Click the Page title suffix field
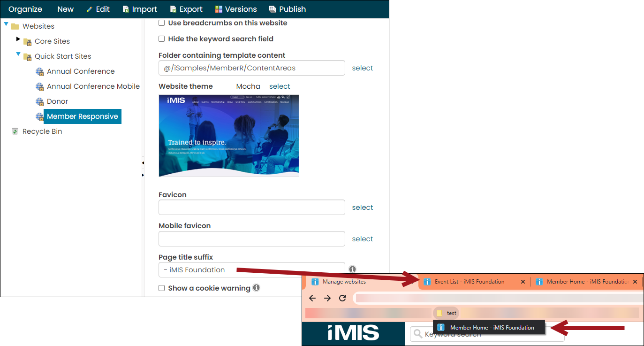 tap(252, 270)
